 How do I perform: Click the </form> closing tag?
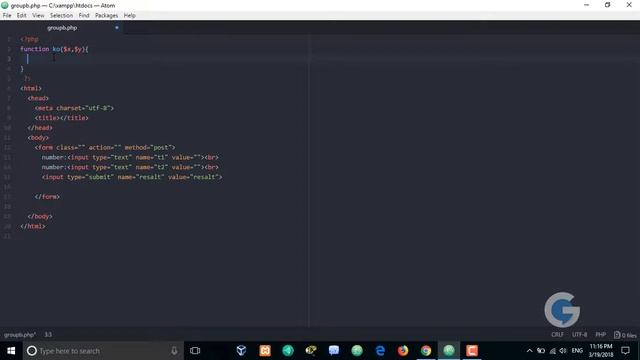(x=47, y=197)
